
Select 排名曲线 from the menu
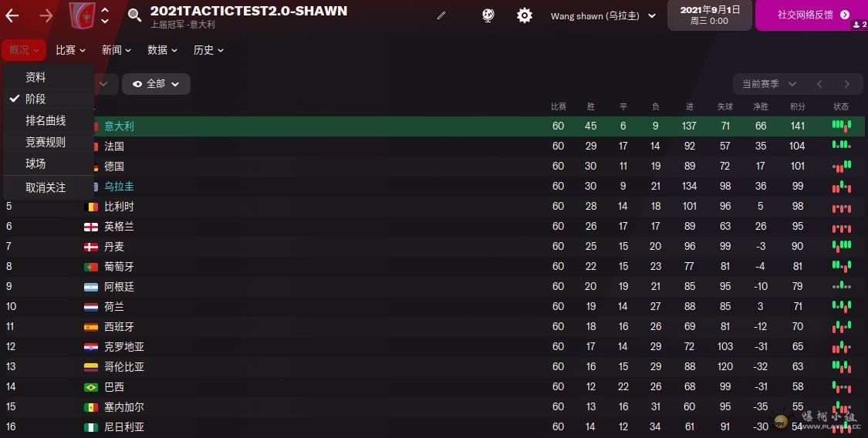[x=46, y=120]
